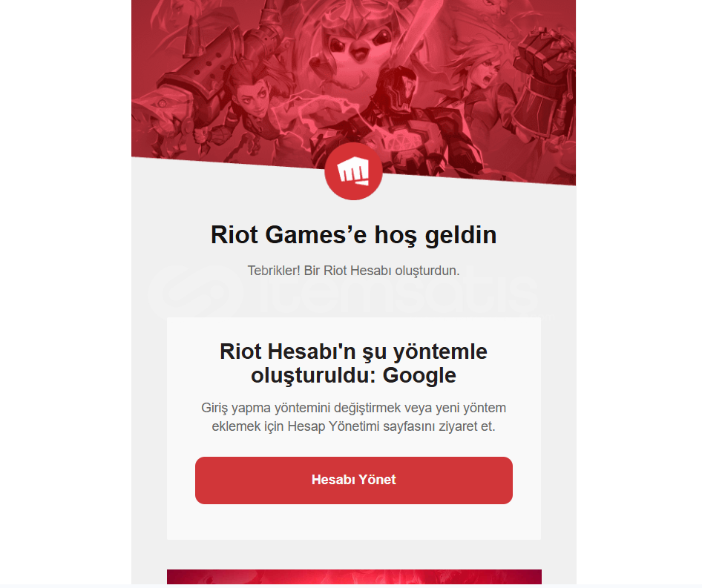Click the 'Hesap Yönetimi sayfasını ziyaret et' text

[x=390, y=426]
